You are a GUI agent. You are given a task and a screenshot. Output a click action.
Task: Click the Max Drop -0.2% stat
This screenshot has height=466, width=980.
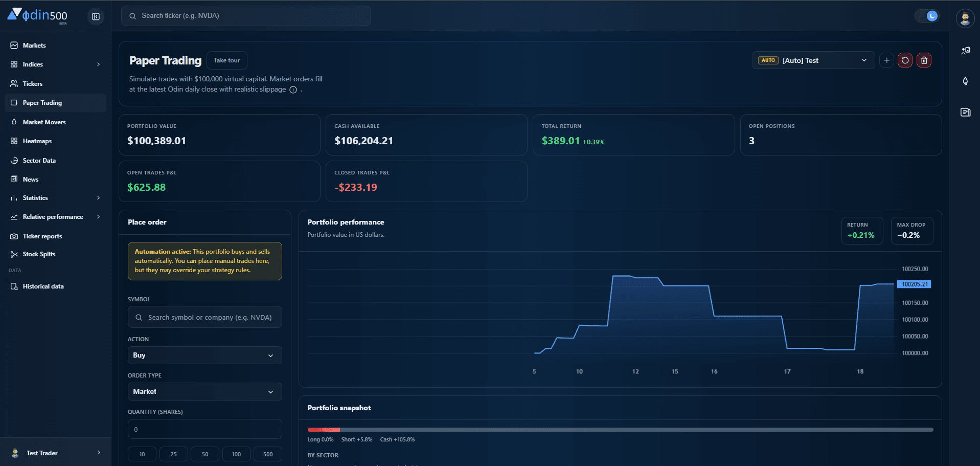point(911,231)
